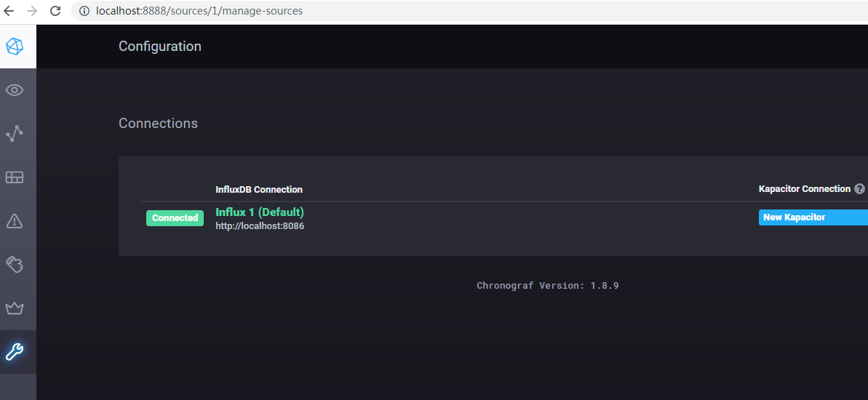View site information icon in address bar
Image resolution: width=868 pixels, height=400 pixels.
[x=84, y=11]
